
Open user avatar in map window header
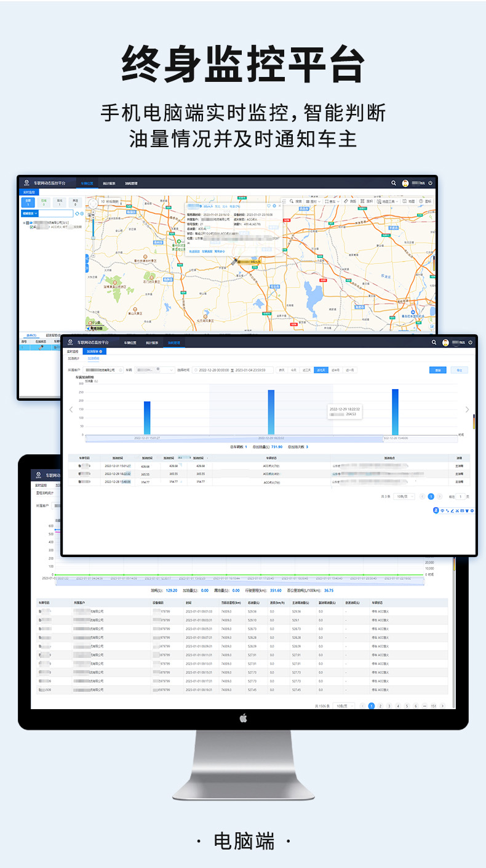click(x=405, y=183)
